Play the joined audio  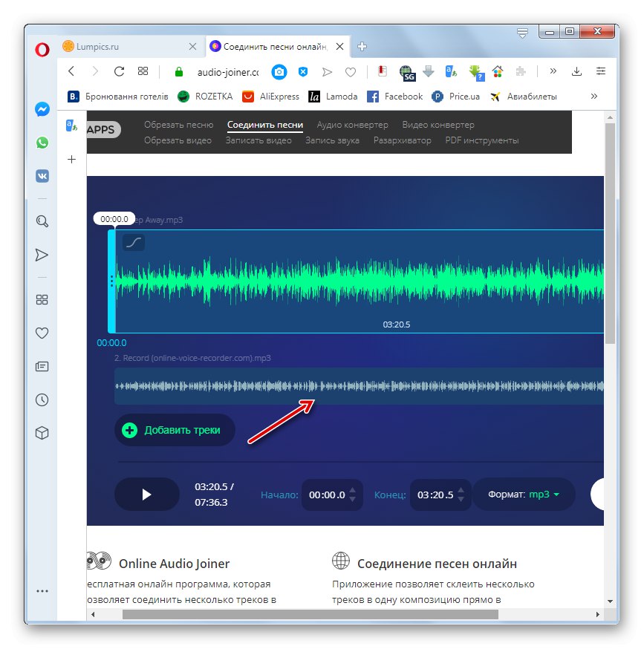(x=146, y=495)
